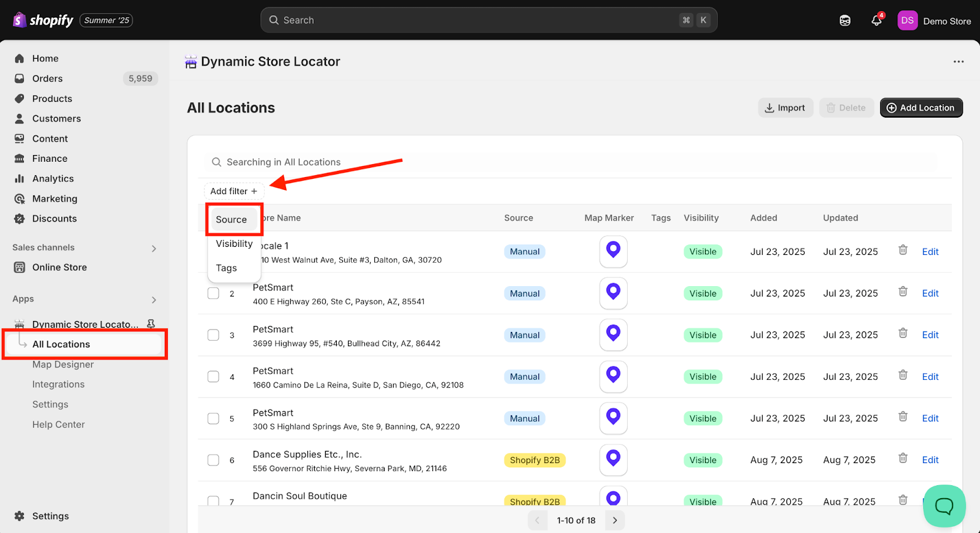
Task: Click trash icon for Payson, AZ row
Action: tap(903, 292)
